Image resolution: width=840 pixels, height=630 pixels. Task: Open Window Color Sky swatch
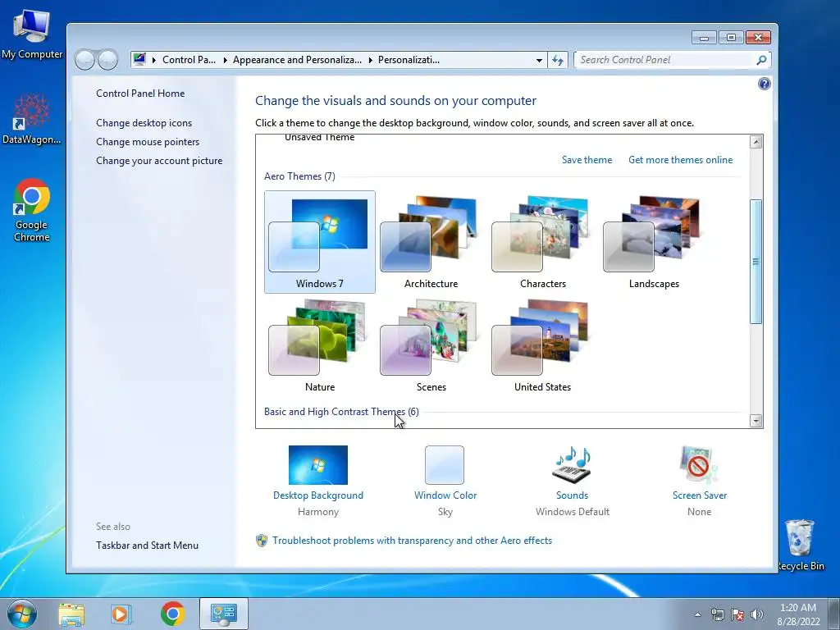click(x=445, y=465)
